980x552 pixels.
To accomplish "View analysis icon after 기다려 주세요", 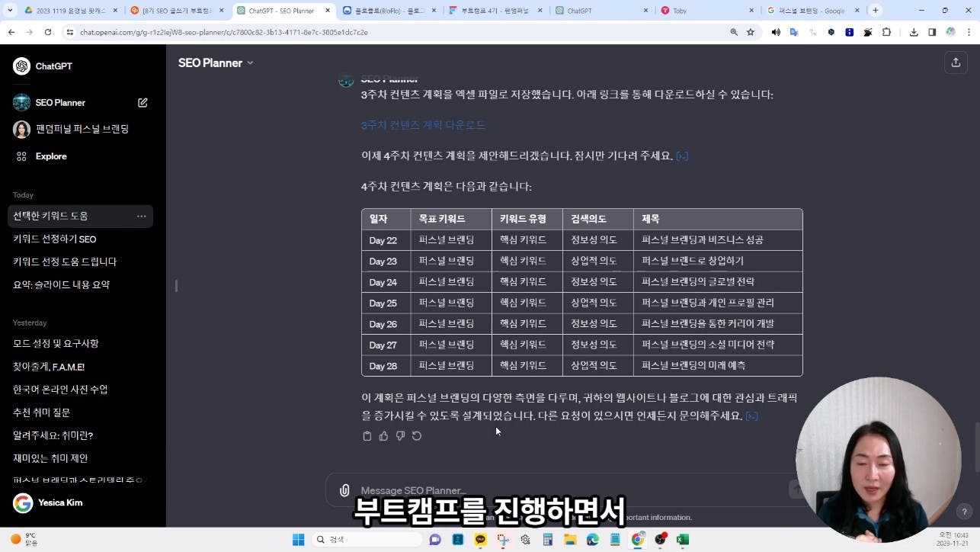I will pos(682,156).
